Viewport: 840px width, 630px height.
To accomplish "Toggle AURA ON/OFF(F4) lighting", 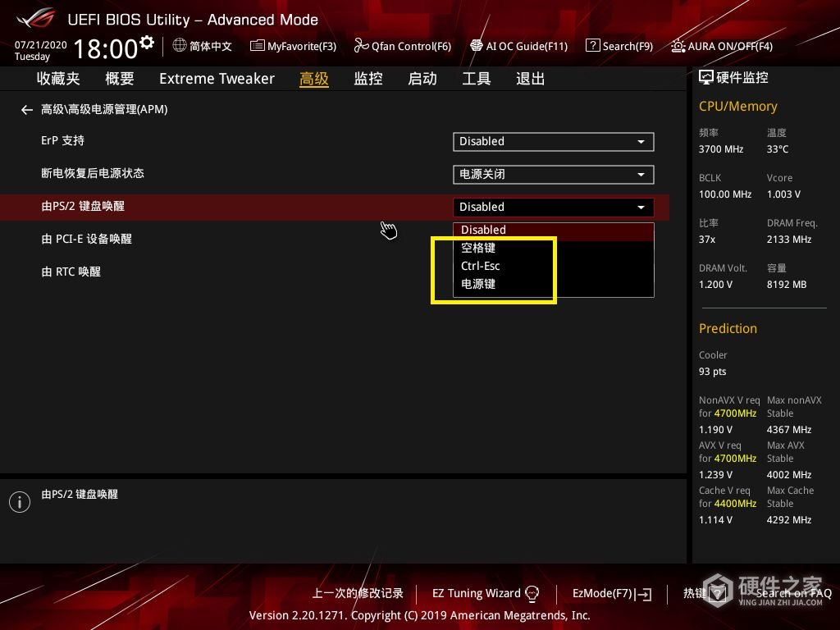I will (x=721, y=46).
